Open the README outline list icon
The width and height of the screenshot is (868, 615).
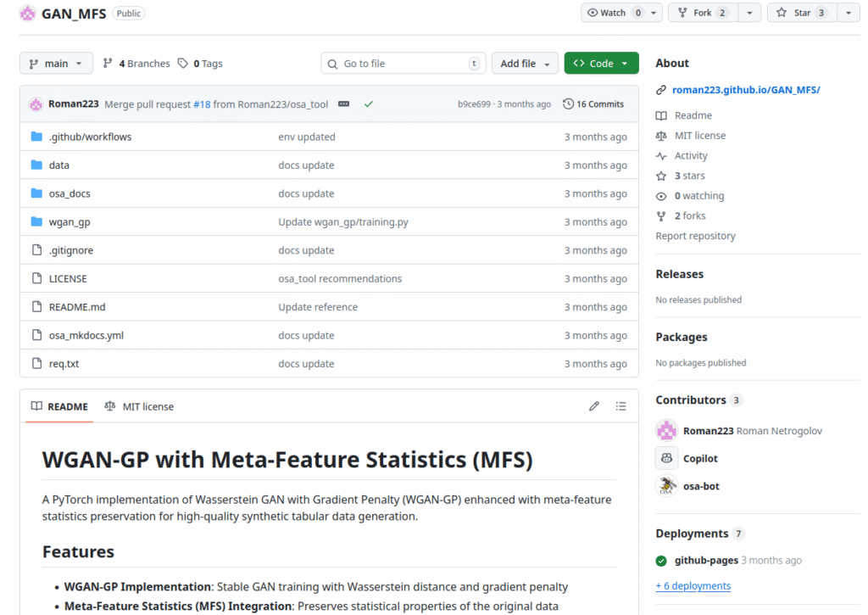pyautogui.click(x=621, y=406)
